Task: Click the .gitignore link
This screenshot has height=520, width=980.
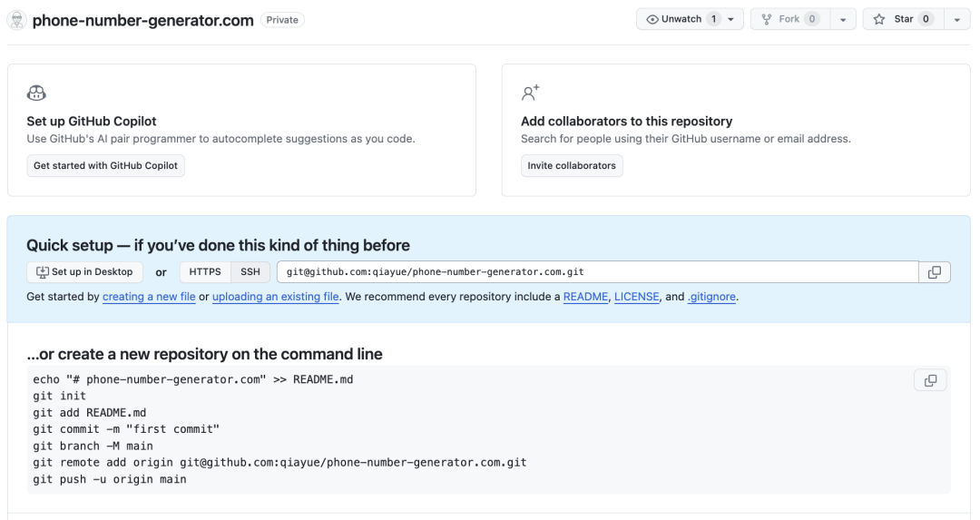Action: pos(711,297)
